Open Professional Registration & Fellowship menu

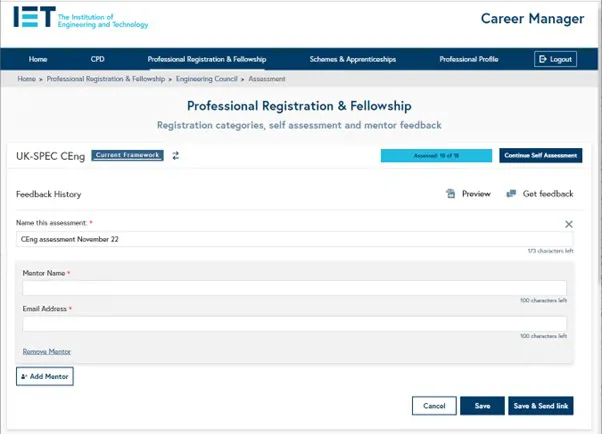pos(207,59)
